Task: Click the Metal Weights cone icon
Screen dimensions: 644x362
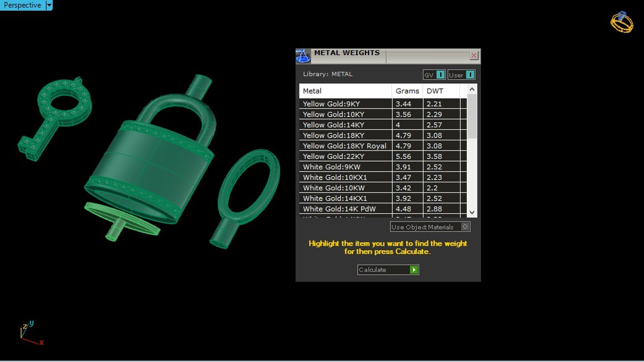Action: [303, 56]
